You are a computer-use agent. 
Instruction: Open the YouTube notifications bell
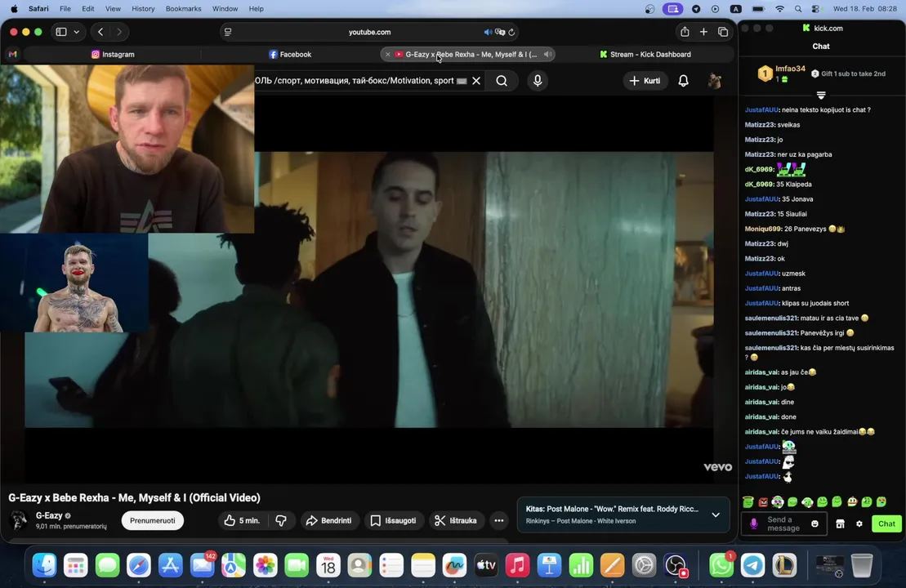tap(683, 81)
